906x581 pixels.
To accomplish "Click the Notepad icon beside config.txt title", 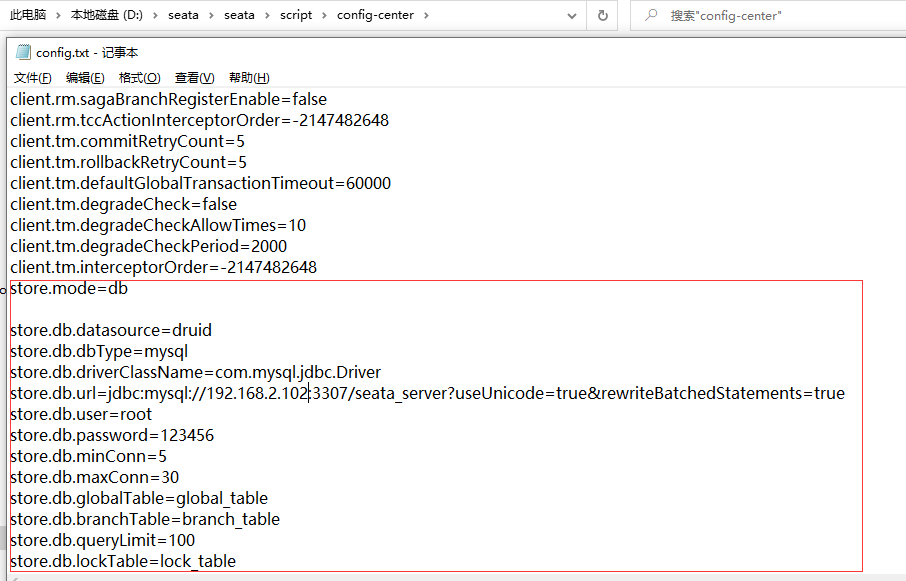I will click(23, 53).
